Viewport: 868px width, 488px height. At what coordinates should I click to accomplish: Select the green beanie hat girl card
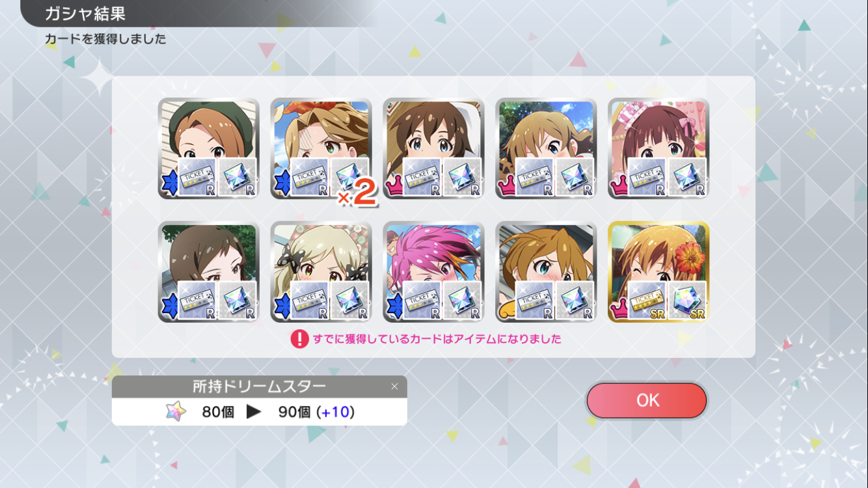(x=208, y=148)
